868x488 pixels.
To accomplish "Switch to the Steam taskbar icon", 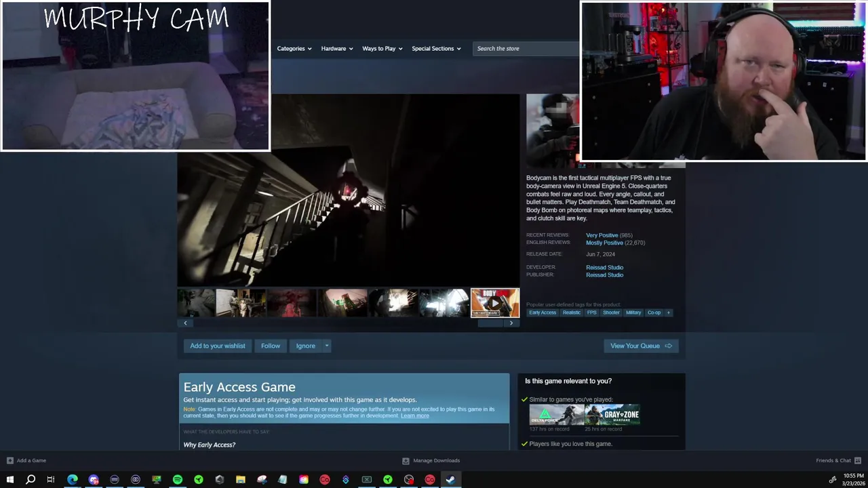I will (x=450, y=480).
